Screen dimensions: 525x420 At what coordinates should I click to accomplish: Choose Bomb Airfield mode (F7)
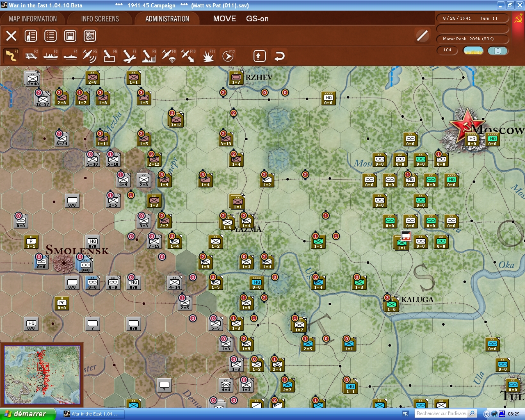[x=129, y=56]
